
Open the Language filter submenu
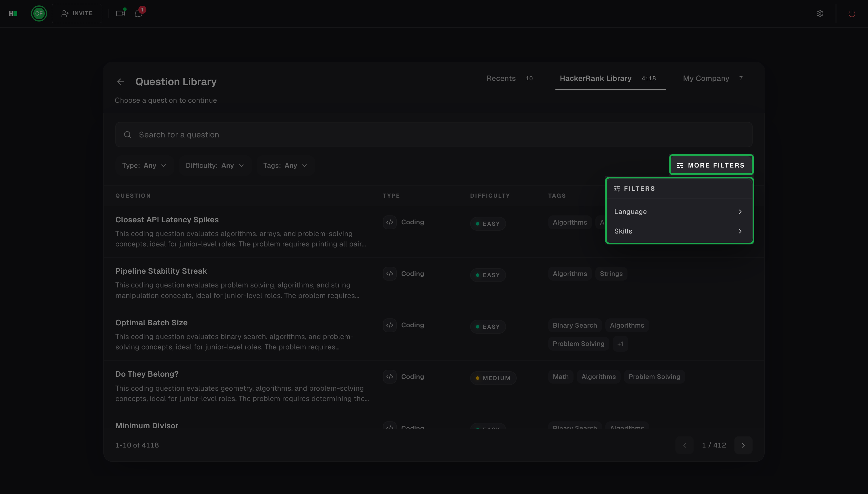pos(679,212)
